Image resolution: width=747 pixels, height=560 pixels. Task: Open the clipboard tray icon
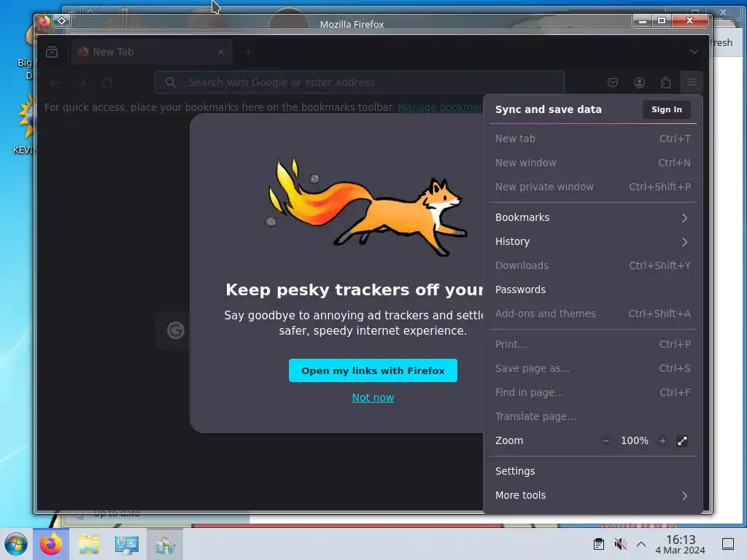tap(599, 544)
